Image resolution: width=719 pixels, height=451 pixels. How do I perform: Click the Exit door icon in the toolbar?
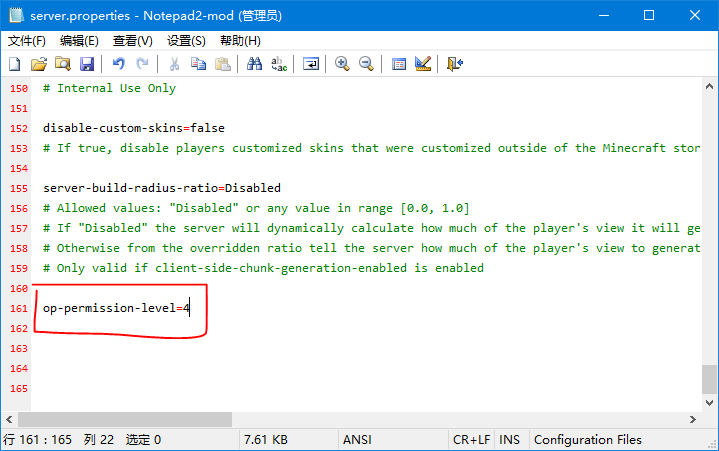tap(455, 64)
